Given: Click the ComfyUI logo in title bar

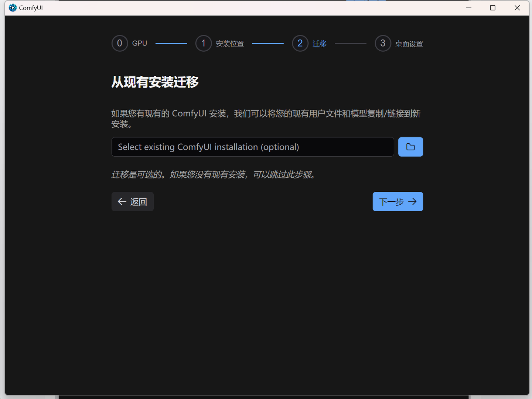Looking at the screenshot, I should tap(13, 8).
